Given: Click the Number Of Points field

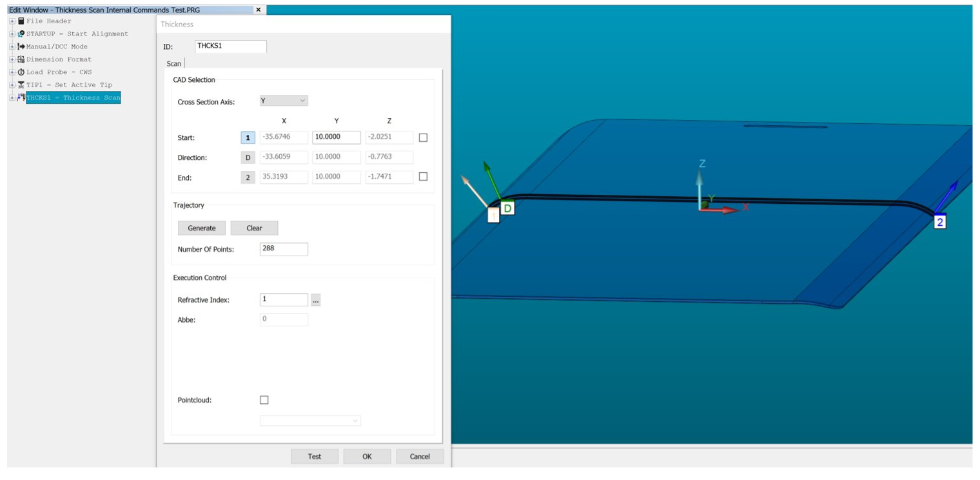Looking at the screenshot, I should tap(284, 248).
